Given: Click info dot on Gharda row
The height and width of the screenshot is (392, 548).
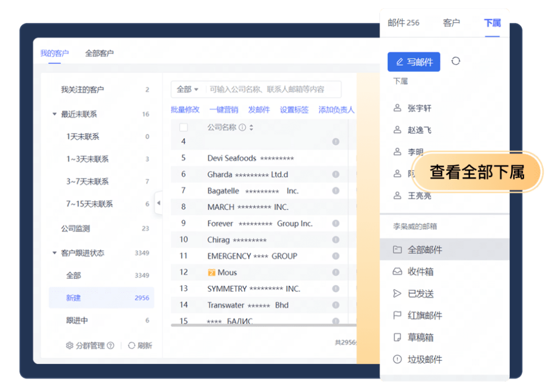Looking at the screenshot, I should 336,174.
